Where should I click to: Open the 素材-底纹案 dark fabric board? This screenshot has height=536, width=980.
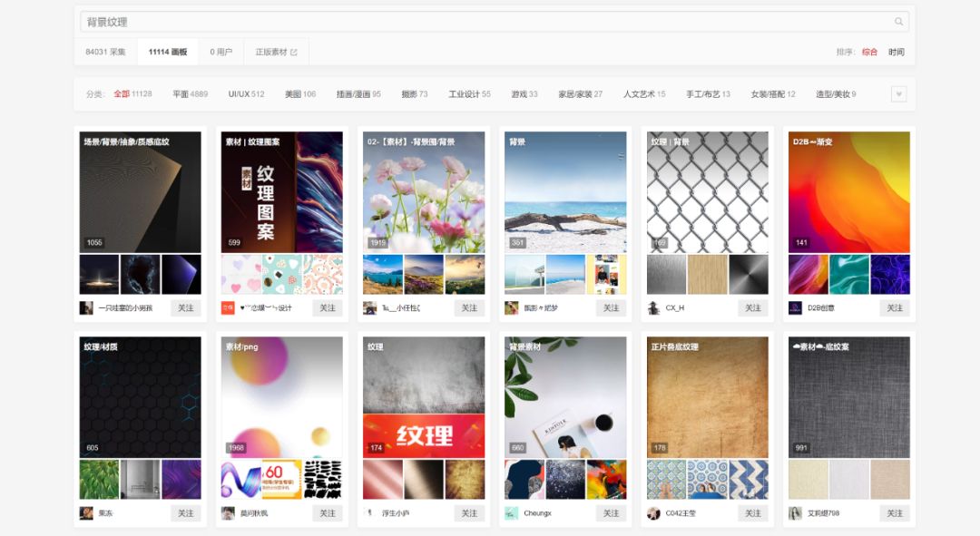tap(849, 397)
